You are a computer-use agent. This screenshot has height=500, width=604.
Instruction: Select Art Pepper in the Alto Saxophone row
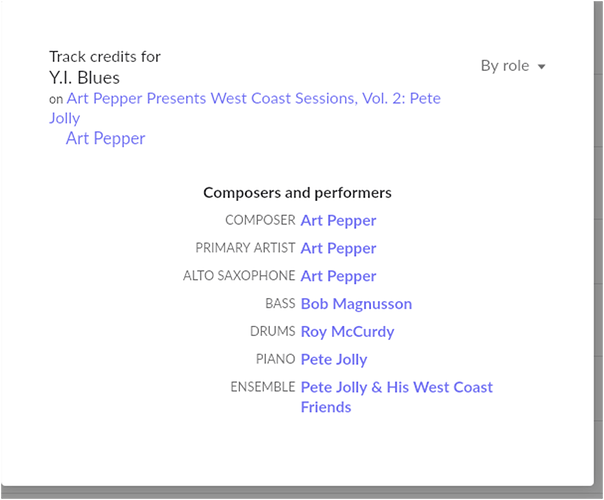(x=338, y=276)
